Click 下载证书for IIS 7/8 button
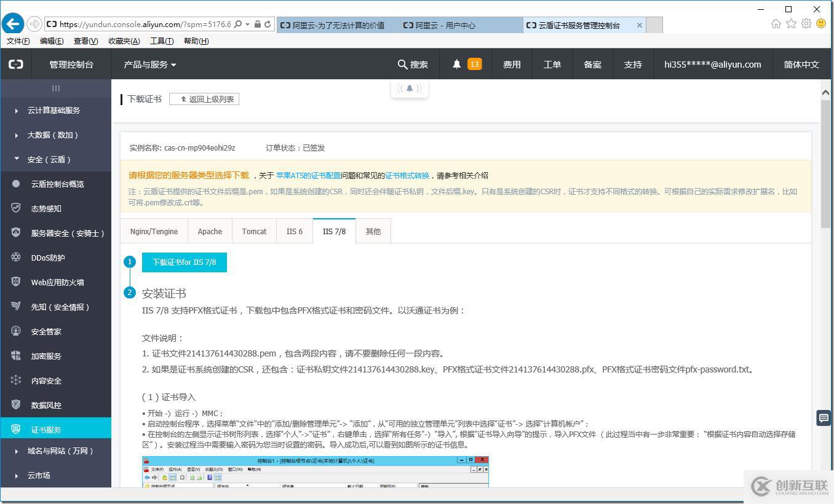The image size is (834, 504). 185,262
